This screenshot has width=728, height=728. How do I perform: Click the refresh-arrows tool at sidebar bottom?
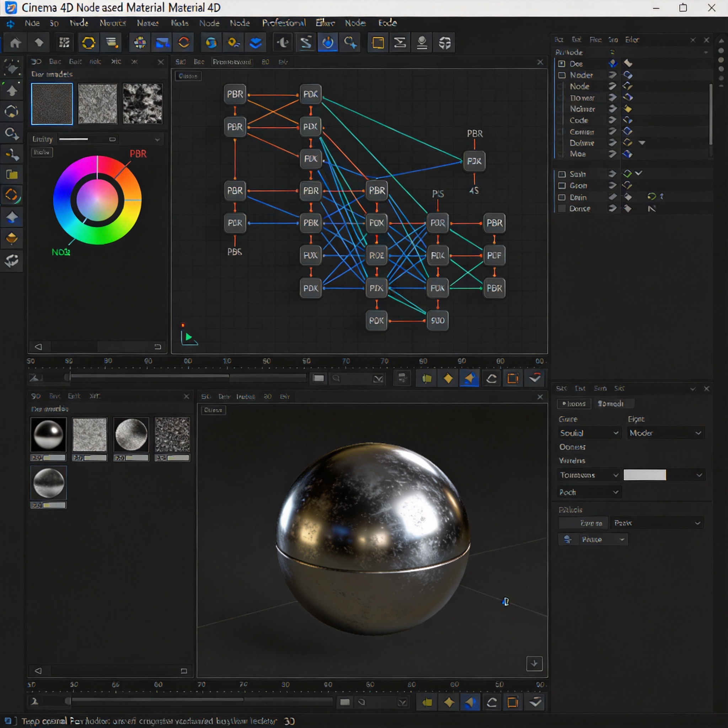tap(12, 260)
